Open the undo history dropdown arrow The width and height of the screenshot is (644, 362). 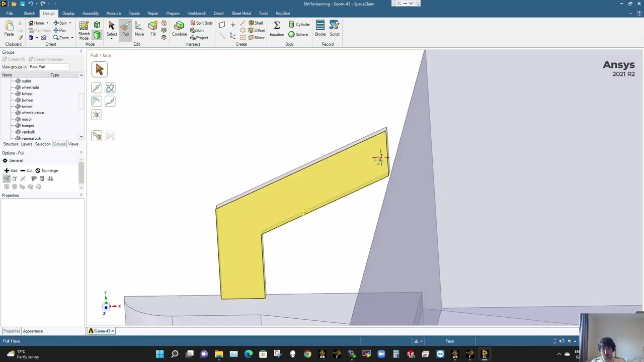pos(36,4)
